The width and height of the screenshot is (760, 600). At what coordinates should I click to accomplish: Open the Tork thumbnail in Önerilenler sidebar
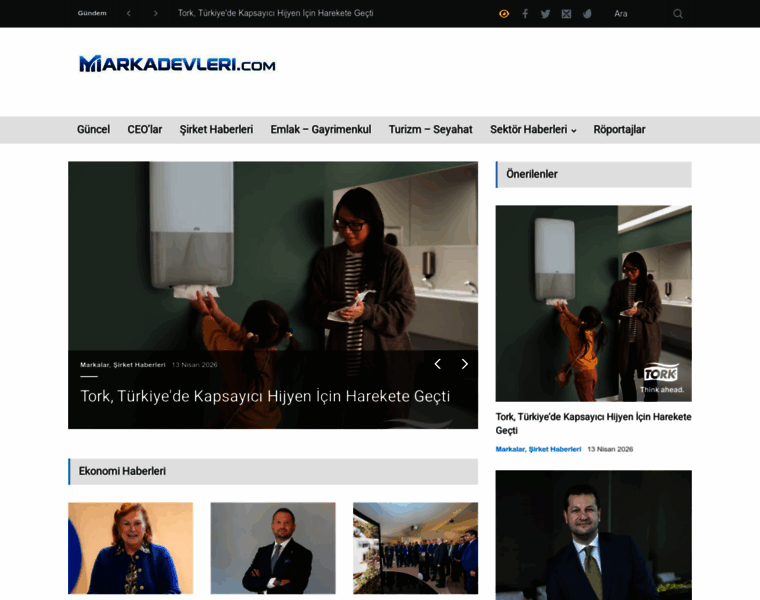593,303
